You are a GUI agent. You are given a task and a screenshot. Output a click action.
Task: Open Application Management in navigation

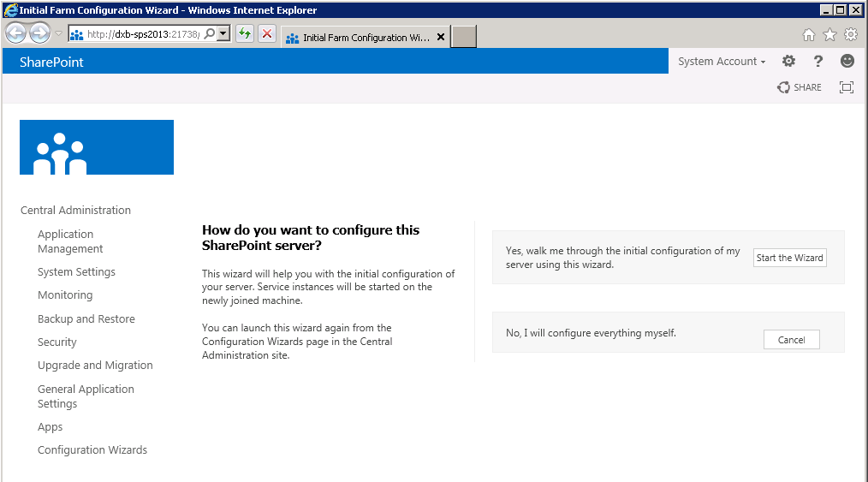[x=70, y=241]
